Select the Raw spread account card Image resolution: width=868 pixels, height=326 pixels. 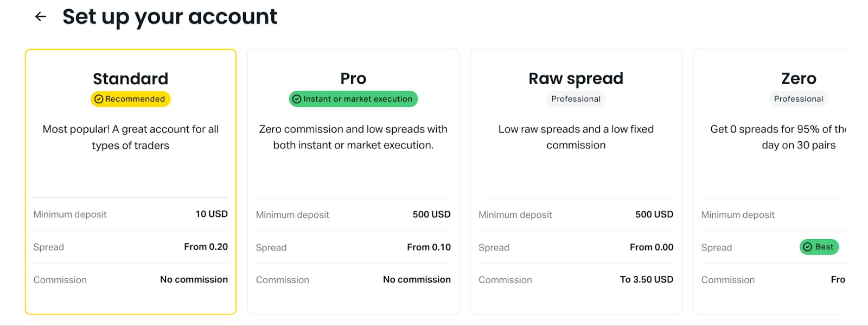pyautogui.click(x=576, y=182)
